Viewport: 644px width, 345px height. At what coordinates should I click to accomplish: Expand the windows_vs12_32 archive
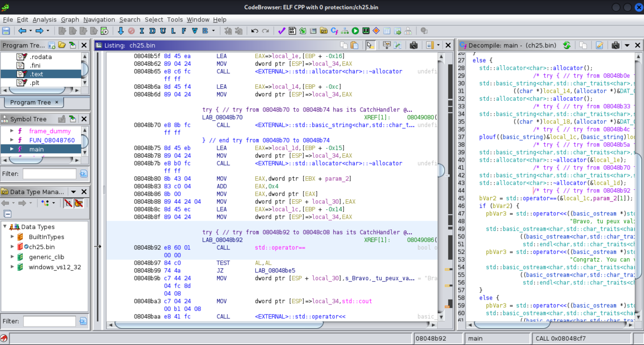(x=12, y=267)
